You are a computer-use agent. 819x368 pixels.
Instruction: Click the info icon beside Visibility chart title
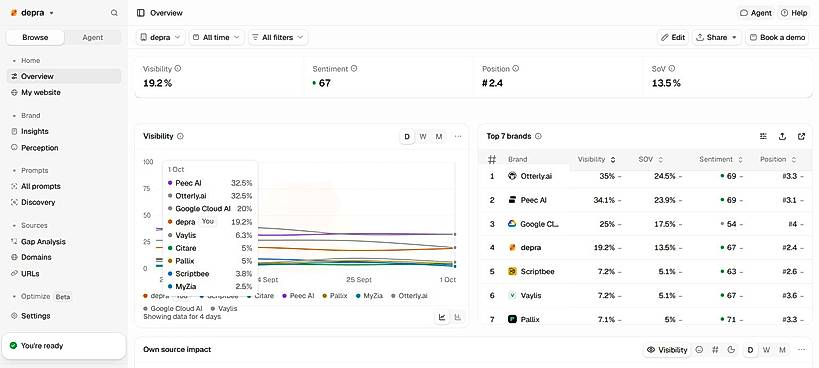[180, 136]
